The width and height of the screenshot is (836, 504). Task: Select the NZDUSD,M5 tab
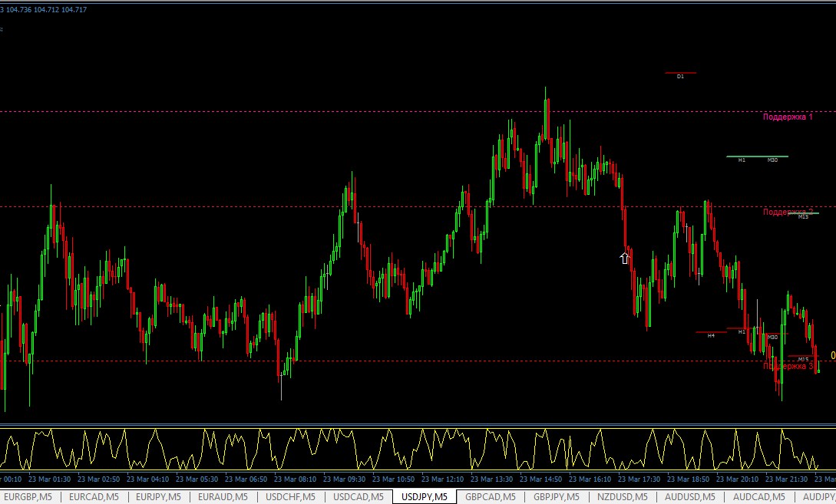coord(622,496)
